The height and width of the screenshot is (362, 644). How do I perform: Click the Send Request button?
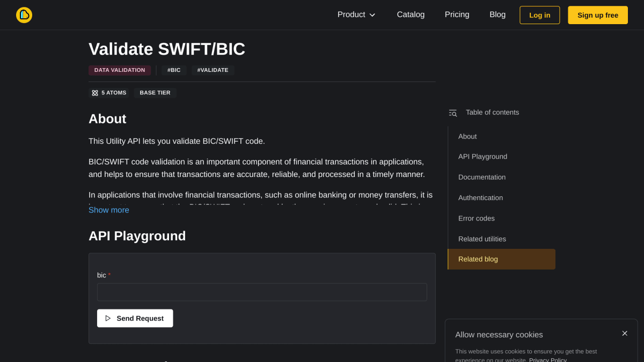(x=135, y=318)
